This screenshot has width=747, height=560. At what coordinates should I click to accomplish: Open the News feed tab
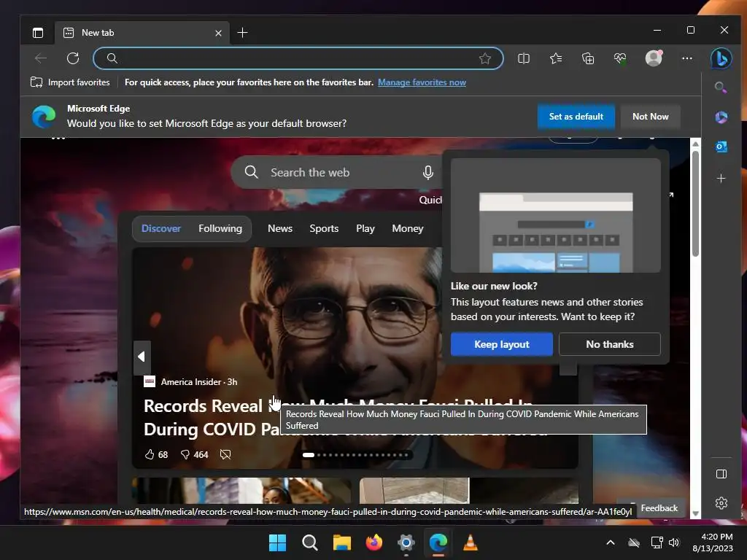coord(280,228)
